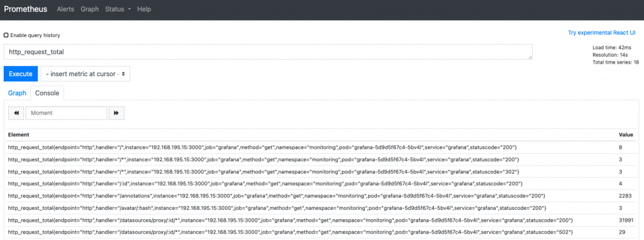Viewport: 644px width, 240px height.
Task: Select the handler="/*" row with statuscode 302
Action: [x=321, y=171]
